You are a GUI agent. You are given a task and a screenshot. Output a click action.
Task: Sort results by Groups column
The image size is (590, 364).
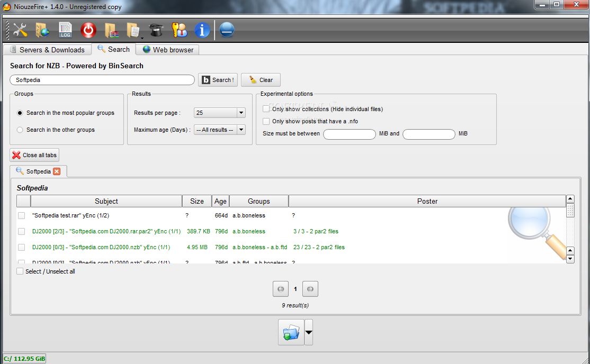[x=259, y=201]
